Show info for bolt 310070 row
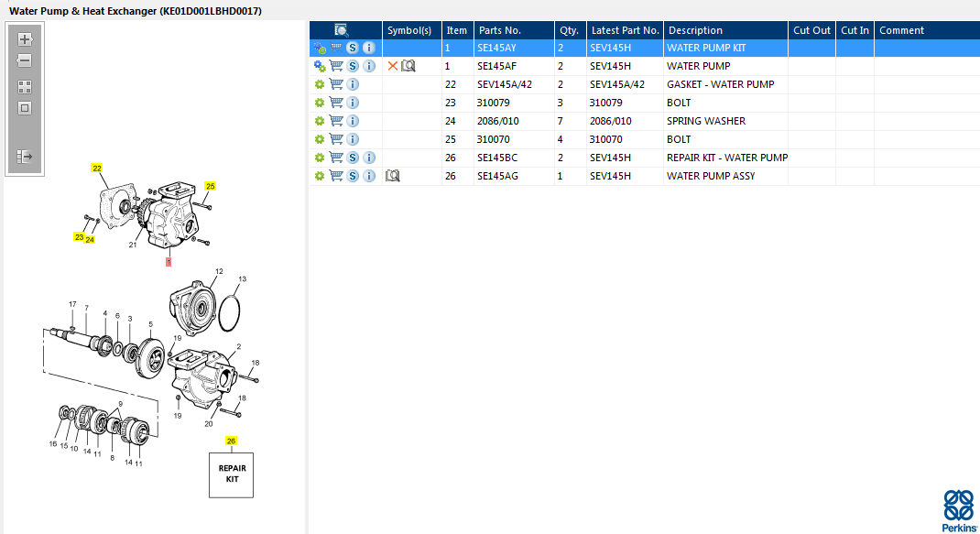The width and height of the screenshot is (980, 534). [x=353, y=139]
